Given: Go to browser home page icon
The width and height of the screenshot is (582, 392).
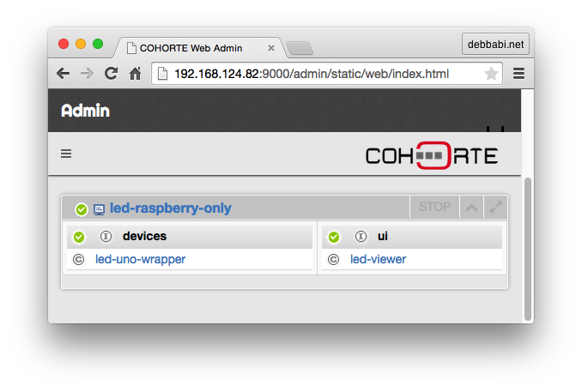Looking at the screenshot, I should (135, 74).
